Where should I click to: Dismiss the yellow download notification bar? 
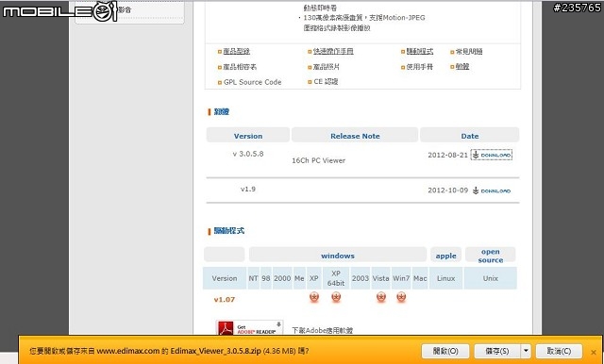pyautogui.click(x=594, y=352)
